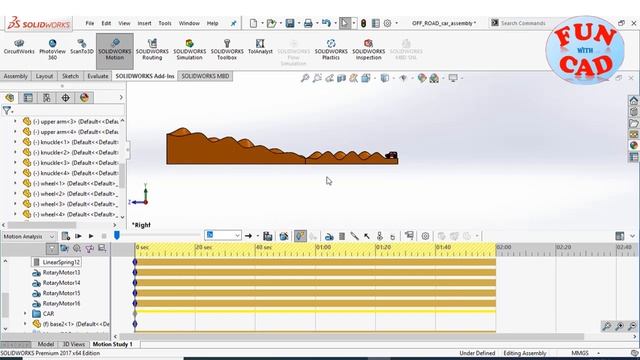640x360 pixels.
Task: Click the Spring icon in motion toolbar
Action: click(342, 236)
